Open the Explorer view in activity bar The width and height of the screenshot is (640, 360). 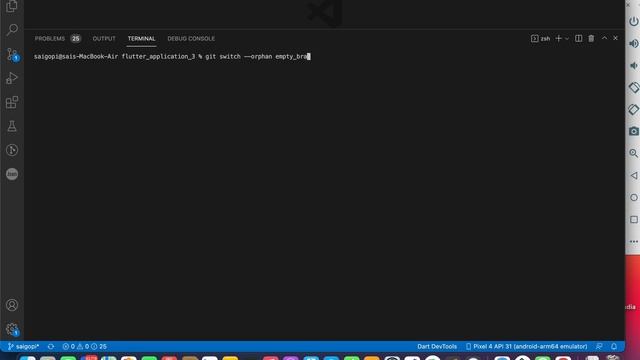pyautogui.click(x=12, y=6)
